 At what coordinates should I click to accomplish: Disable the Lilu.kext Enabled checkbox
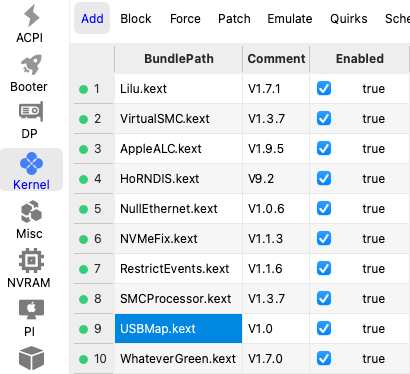[324, 88]
